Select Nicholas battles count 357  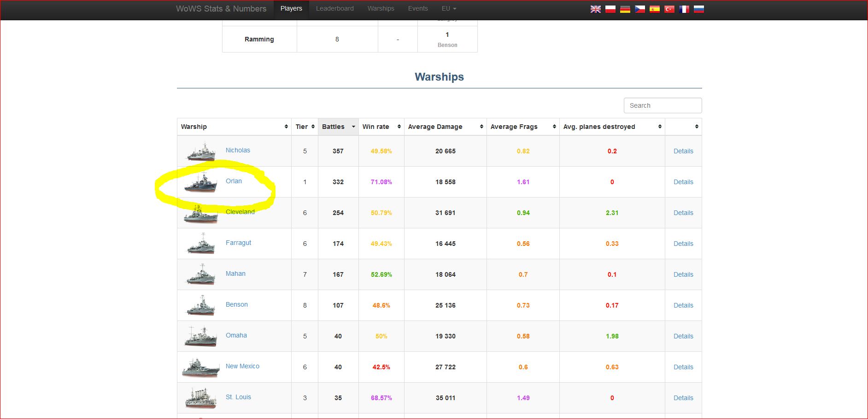coord(338,151)
